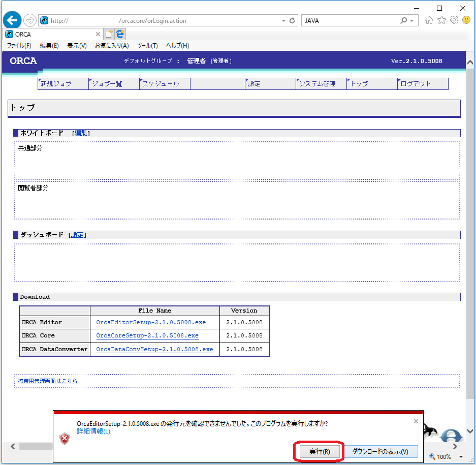Open the ヘルプ(H) menu
Image resolution: width=476 pixels, height=465 pixels.
[178, 46]
